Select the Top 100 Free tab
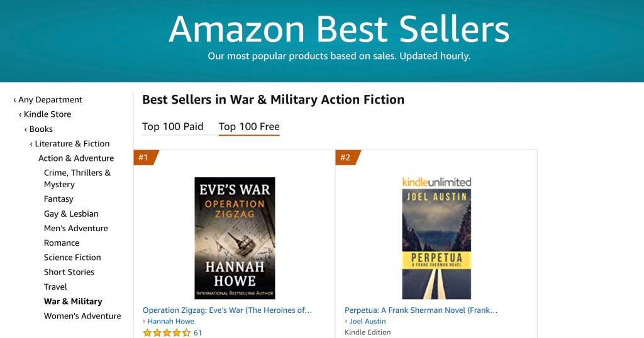This screenshot has height=338, width=644. (249, 127)
